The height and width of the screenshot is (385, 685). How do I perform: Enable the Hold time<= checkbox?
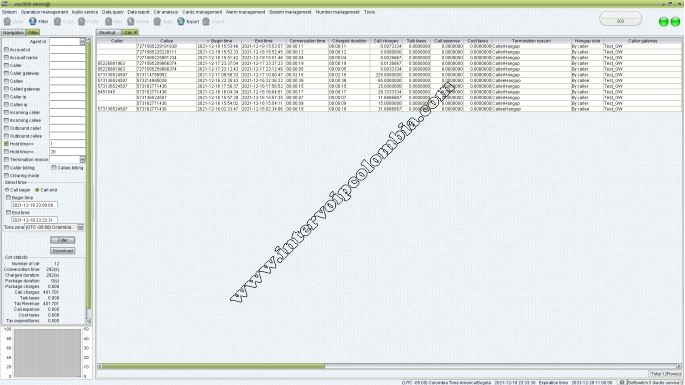(x=6, y=151)
